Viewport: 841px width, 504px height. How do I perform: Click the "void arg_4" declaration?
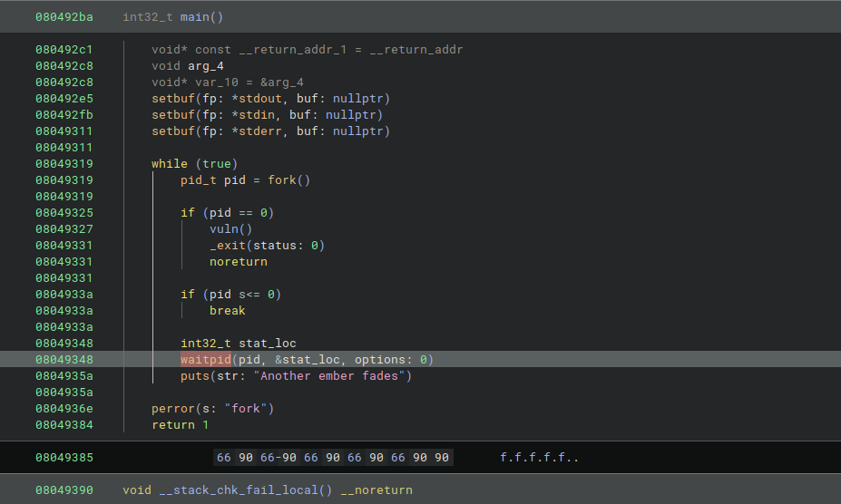[x=187, y=66]
